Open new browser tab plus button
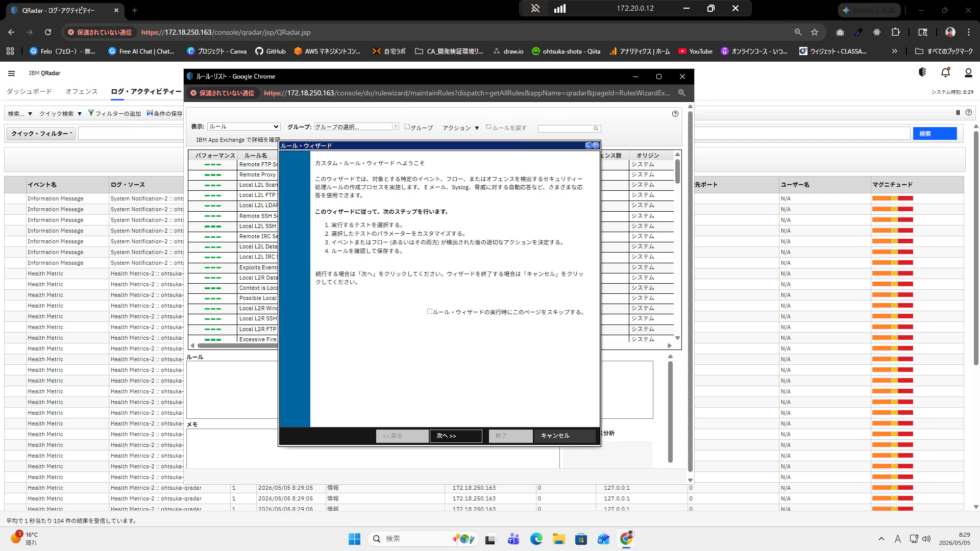980x551 pixels. 135,10
